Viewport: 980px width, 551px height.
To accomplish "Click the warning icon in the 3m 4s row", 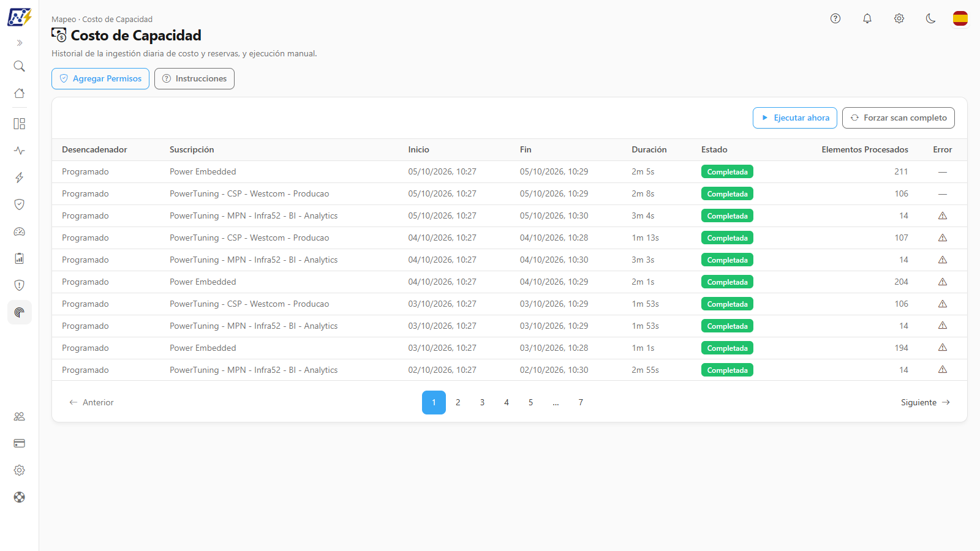I will [943, 216].
